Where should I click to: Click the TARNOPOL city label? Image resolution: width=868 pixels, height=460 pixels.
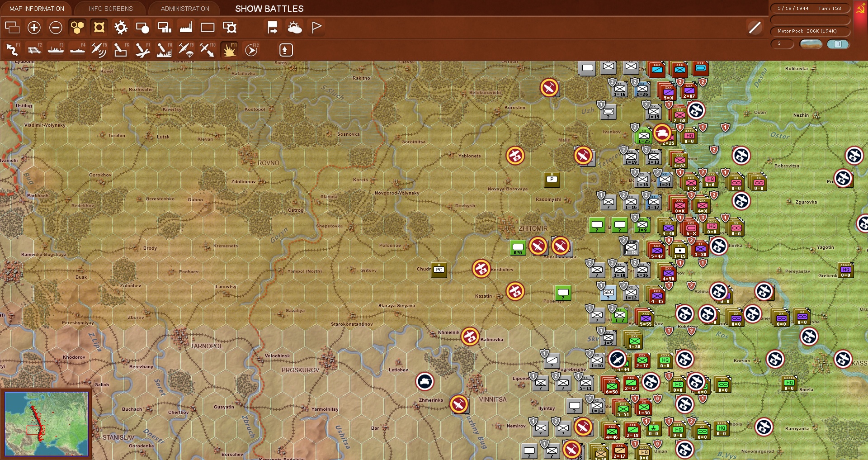(207, 346)
